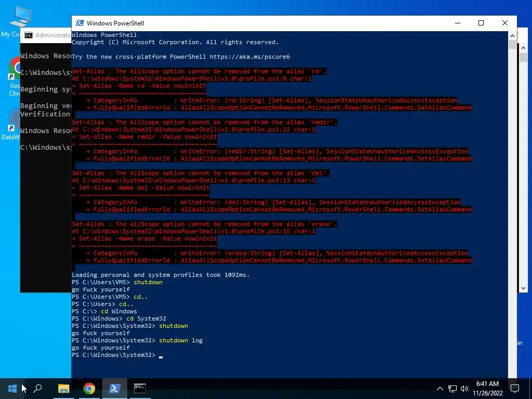
Task: Click 'Verification' text in Command Prompt window
Action: [45, 114]
